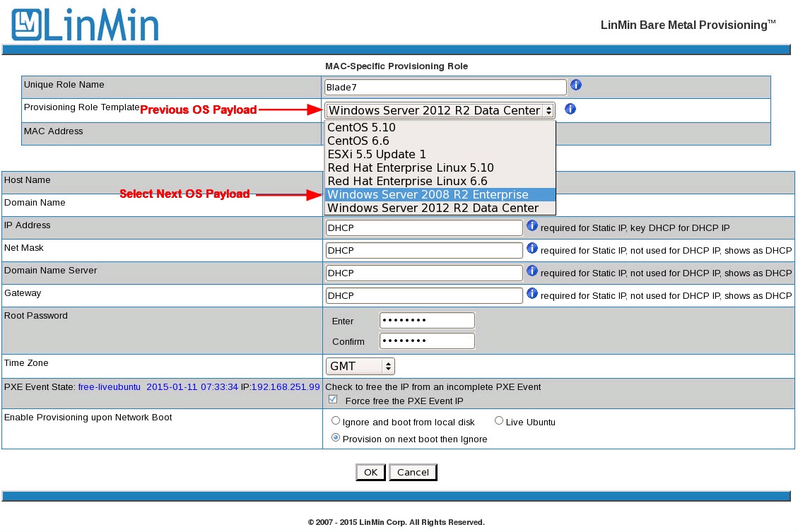Click the Enable Provisioning upon Network Boot label
The height and width of the screenshot is (532, 798).
tap(88, 418)
